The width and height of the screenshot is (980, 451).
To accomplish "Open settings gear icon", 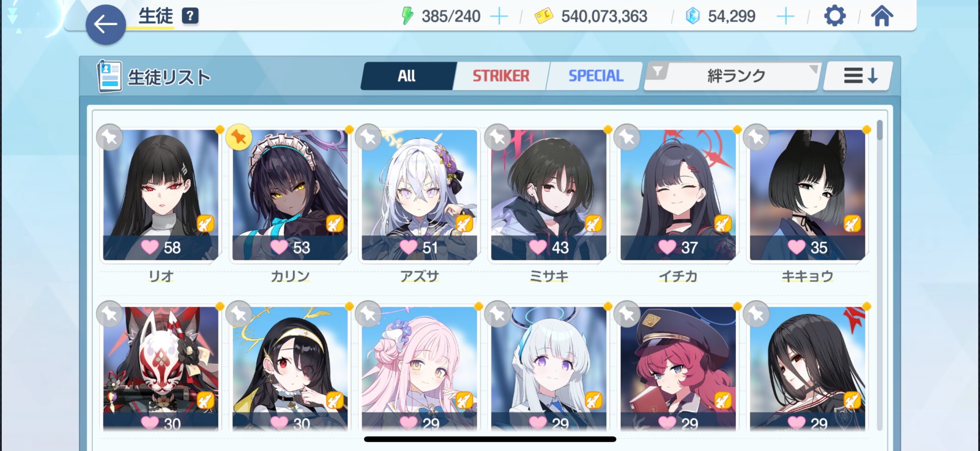I will [x=834, y=16].
